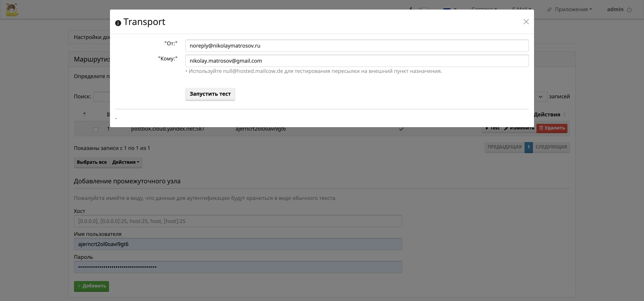644x301 pixels.
Task: Click the plus icon on Добавить button
Action: pos(79,286)
